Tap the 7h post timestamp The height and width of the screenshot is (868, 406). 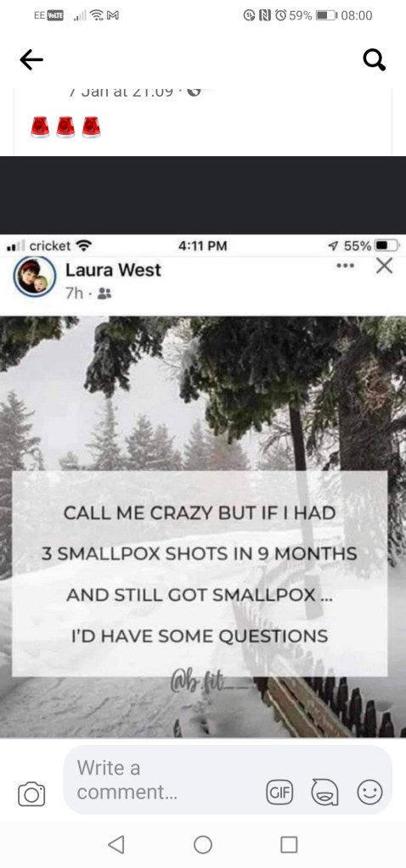tap(74, 293)
